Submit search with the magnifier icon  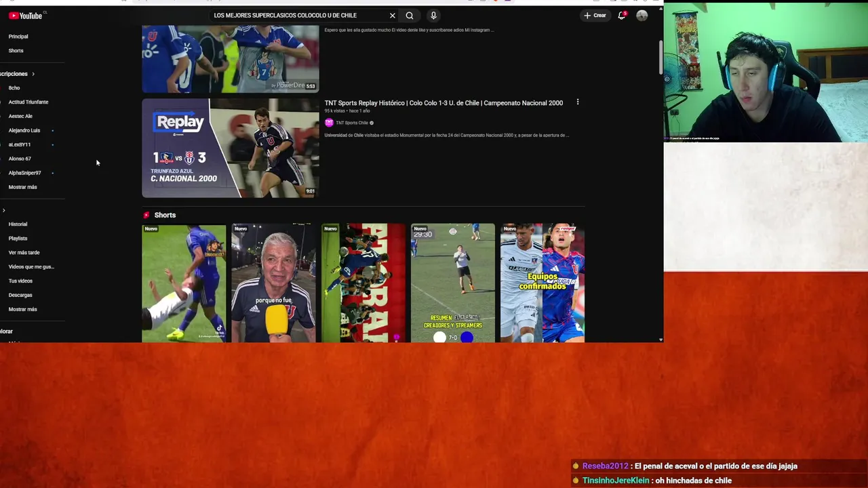(410, 16)
